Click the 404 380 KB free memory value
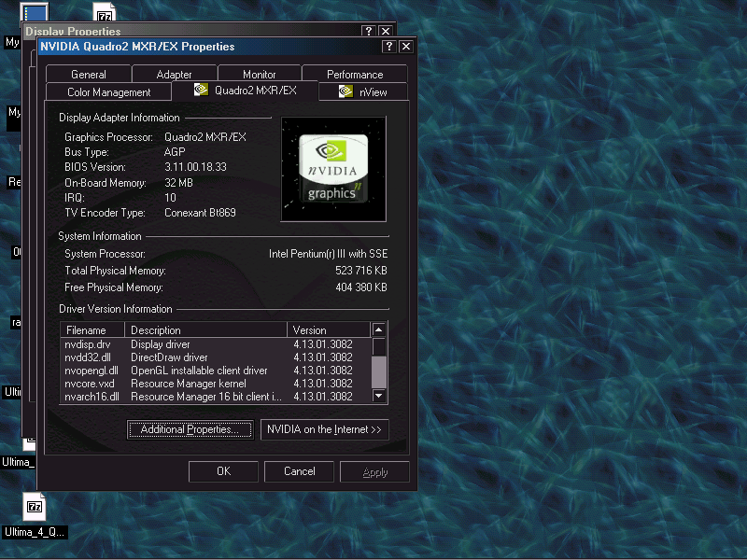 click(x=361, y=287)
